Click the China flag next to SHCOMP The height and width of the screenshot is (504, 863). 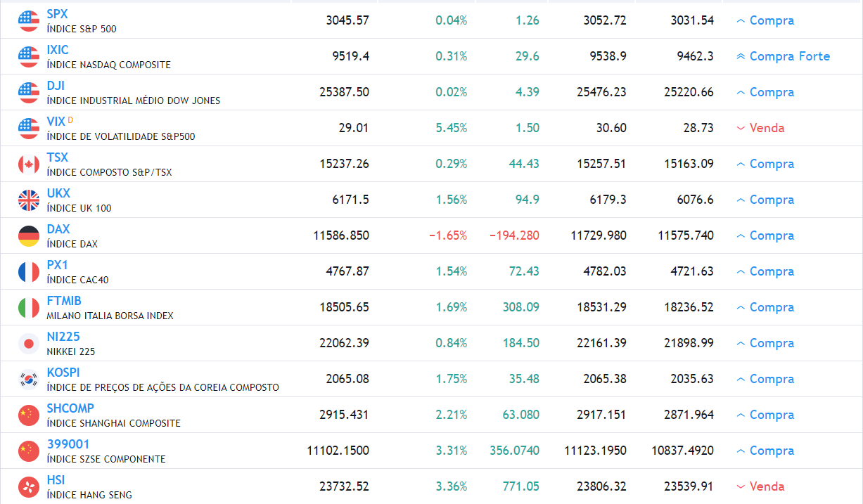pyautogui.click(x=28, y=414)
